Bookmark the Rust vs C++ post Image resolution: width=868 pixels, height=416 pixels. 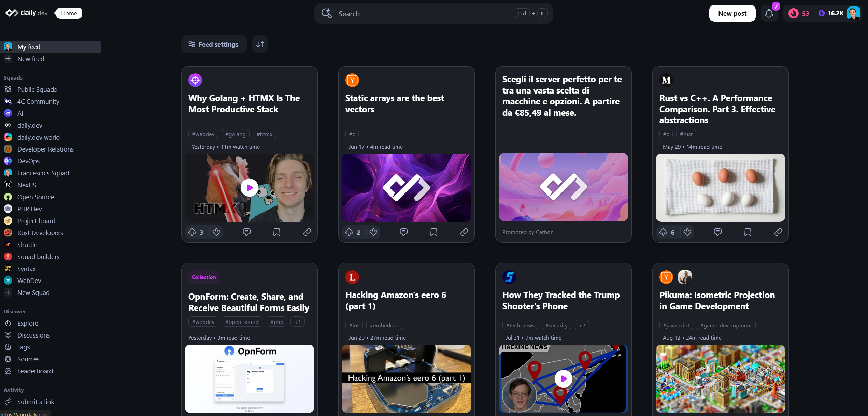point(748,232)
